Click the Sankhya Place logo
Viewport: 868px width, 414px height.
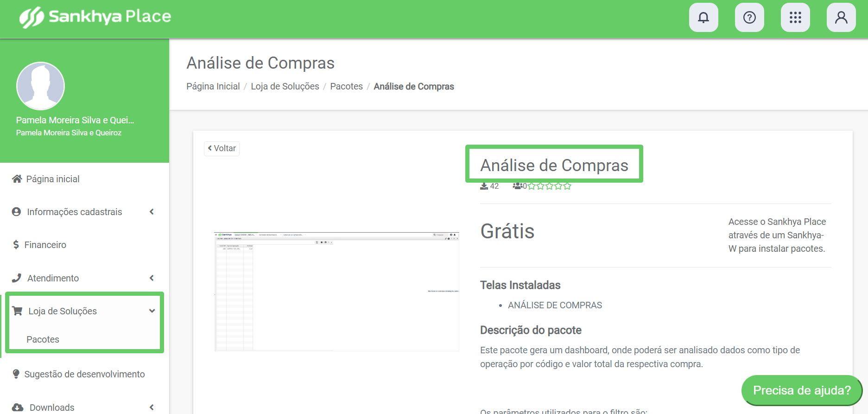tap(95, 17)
